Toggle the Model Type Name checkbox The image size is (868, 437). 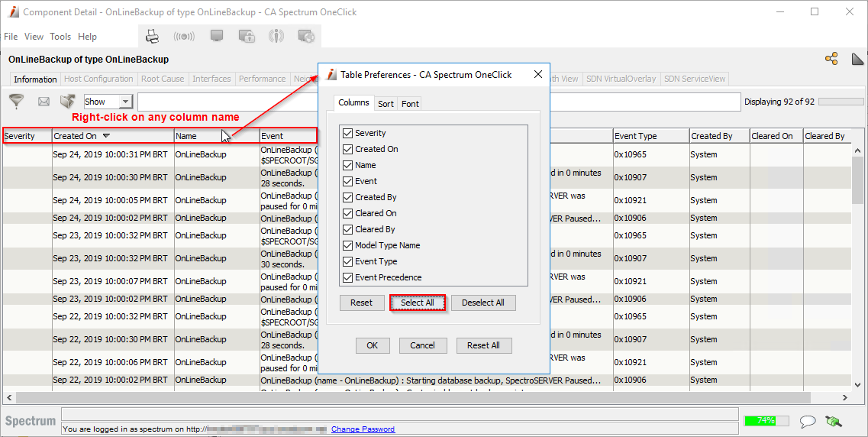[348, 245]
